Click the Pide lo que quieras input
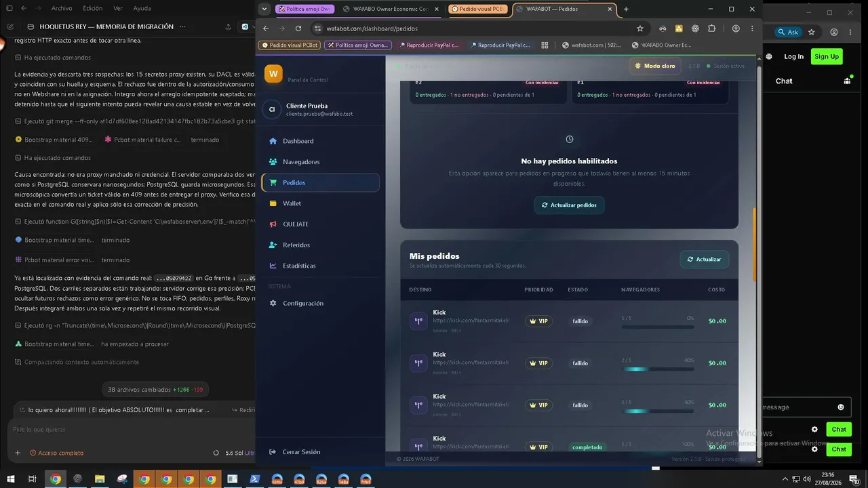The height and width of the screenshot is (488, 868). coord(132,430)
